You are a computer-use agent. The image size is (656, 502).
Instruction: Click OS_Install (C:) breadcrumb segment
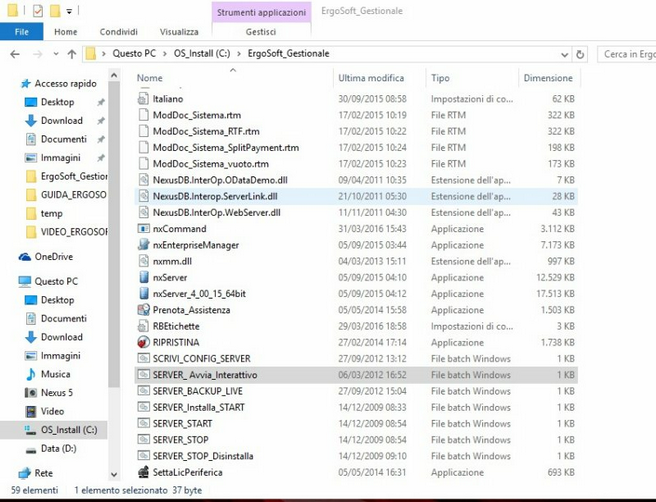[x=202, y=54]
